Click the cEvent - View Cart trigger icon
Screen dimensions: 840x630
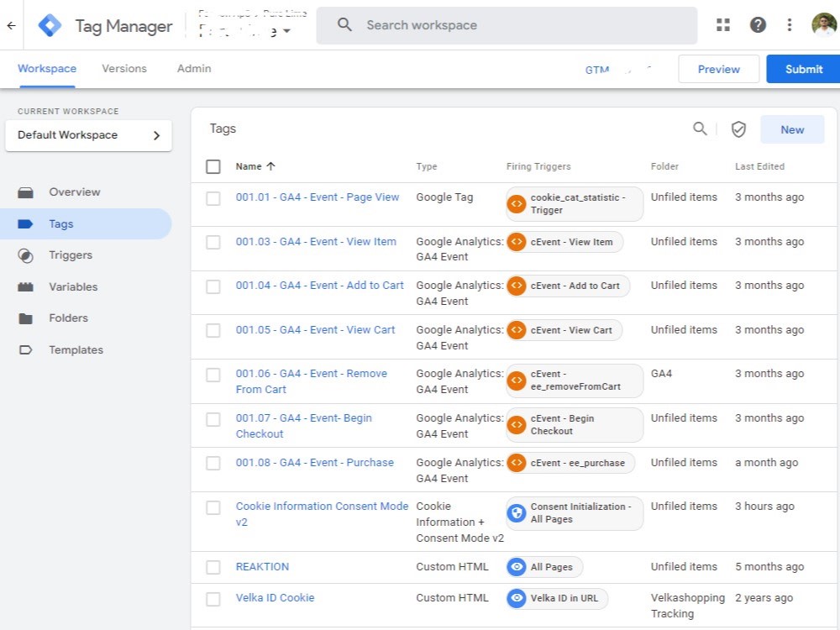[x=517, y=330]
